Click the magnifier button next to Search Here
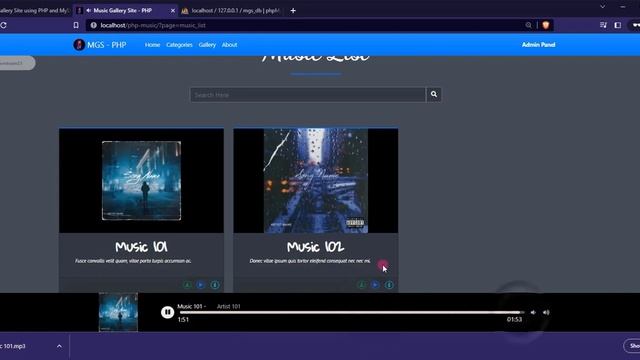Screen dimensions: 640x360 tap(433, 95)
